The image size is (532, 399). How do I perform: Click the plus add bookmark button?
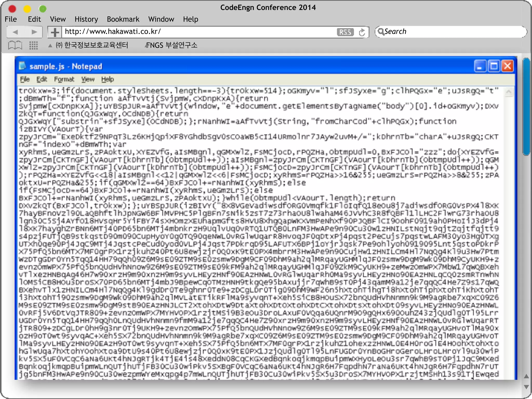pyautogui.click(x=55, y=32)
